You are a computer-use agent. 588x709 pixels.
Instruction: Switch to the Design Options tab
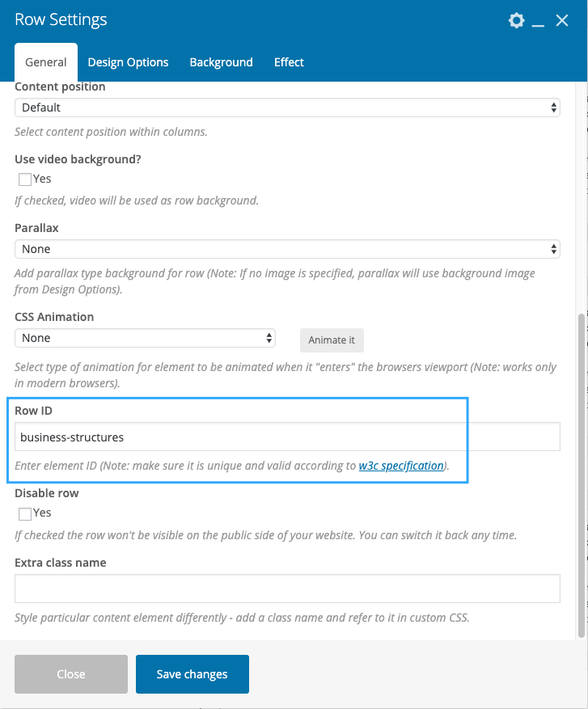click(x=128, y=62)
